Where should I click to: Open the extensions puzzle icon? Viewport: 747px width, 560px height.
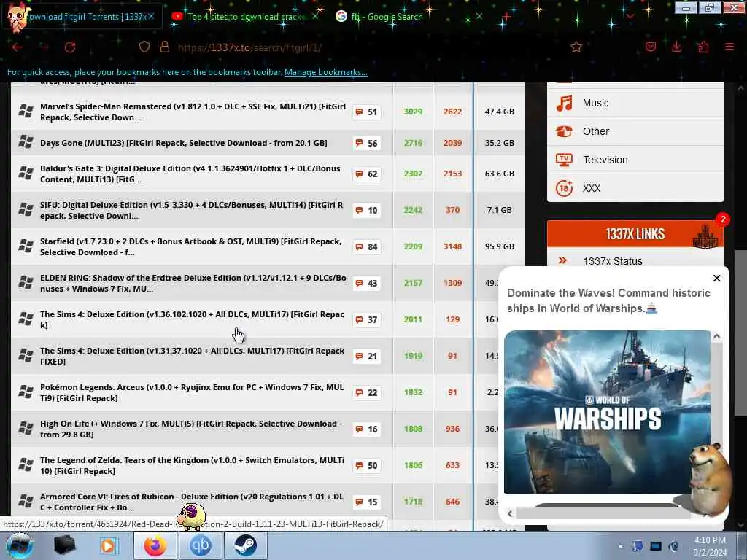click(703, 47)
